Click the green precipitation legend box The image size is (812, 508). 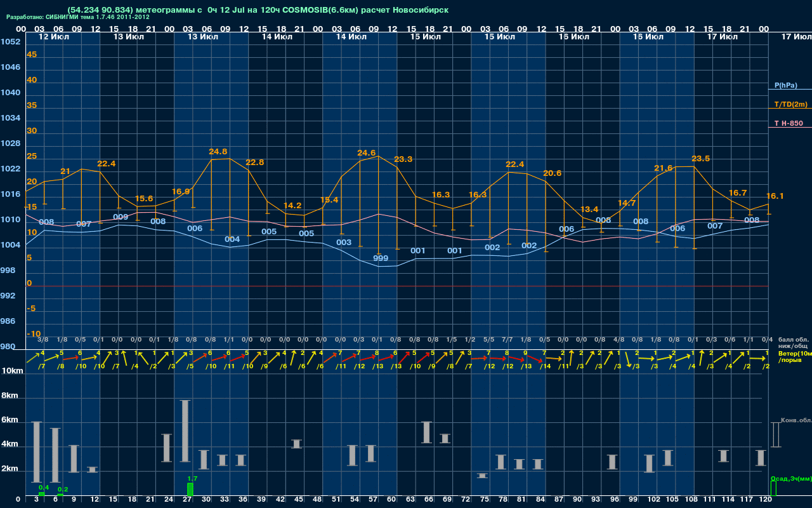coord(773,489)
